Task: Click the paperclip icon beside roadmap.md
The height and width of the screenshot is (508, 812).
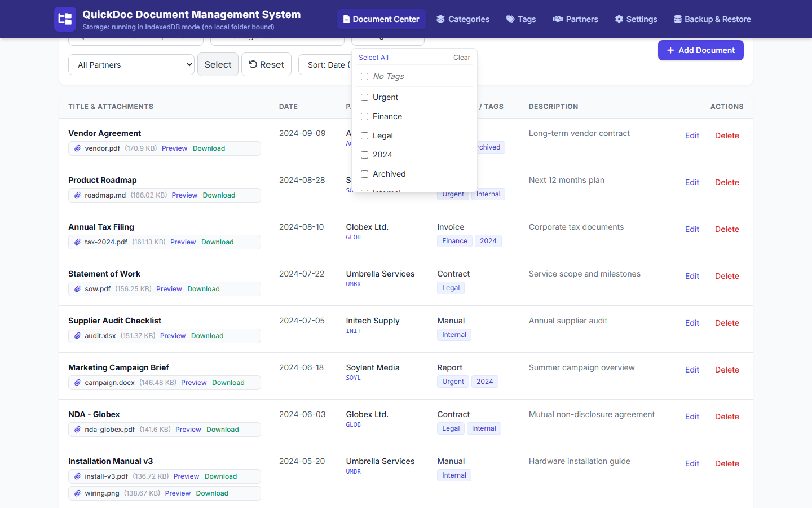Action: click(78, 195)
